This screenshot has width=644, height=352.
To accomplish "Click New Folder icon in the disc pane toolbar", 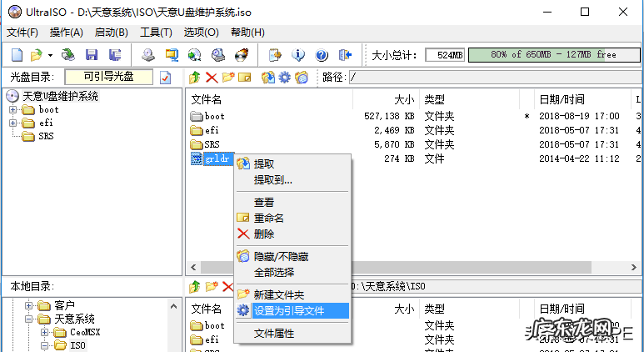I will point(228,77).
